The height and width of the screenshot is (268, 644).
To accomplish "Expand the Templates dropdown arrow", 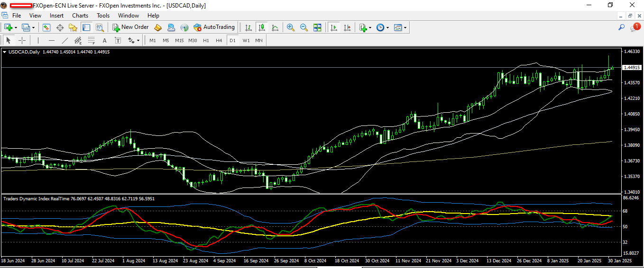I will (x=405, y=27).
